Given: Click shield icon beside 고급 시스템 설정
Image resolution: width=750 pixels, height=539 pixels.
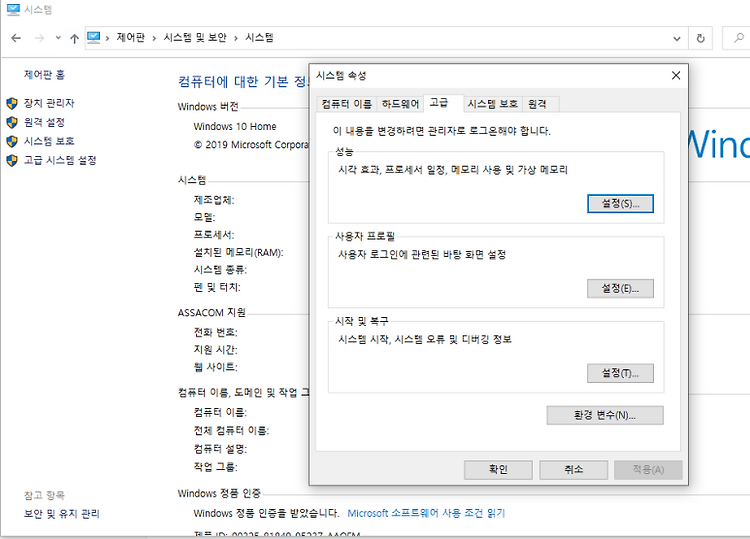Looking at the screenshot, I should point(12,161).
